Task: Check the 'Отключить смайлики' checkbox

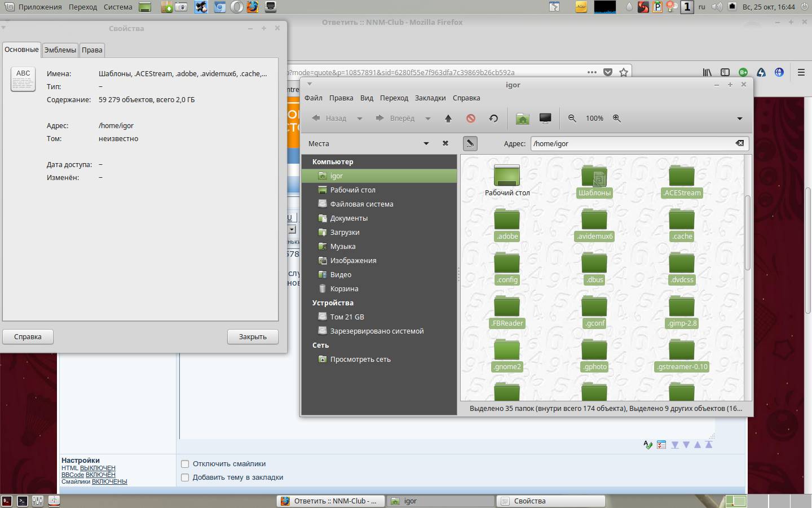Action: tap(185, 464)
